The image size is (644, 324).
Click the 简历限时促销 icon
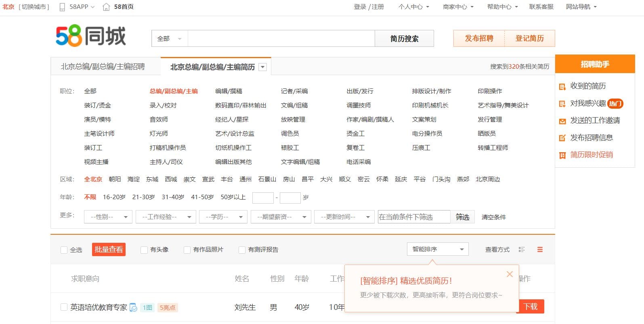click(x=562, y=155)
